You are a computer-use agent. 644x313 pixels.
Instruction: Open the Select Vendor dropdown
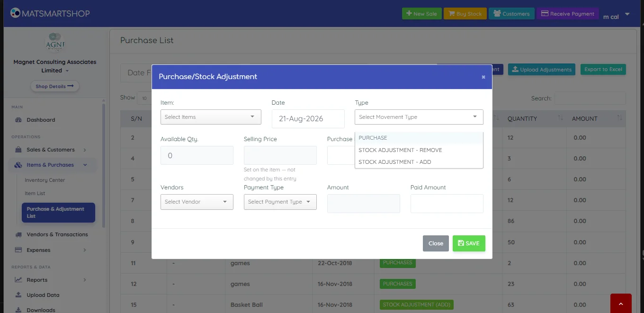click(197, 202)
